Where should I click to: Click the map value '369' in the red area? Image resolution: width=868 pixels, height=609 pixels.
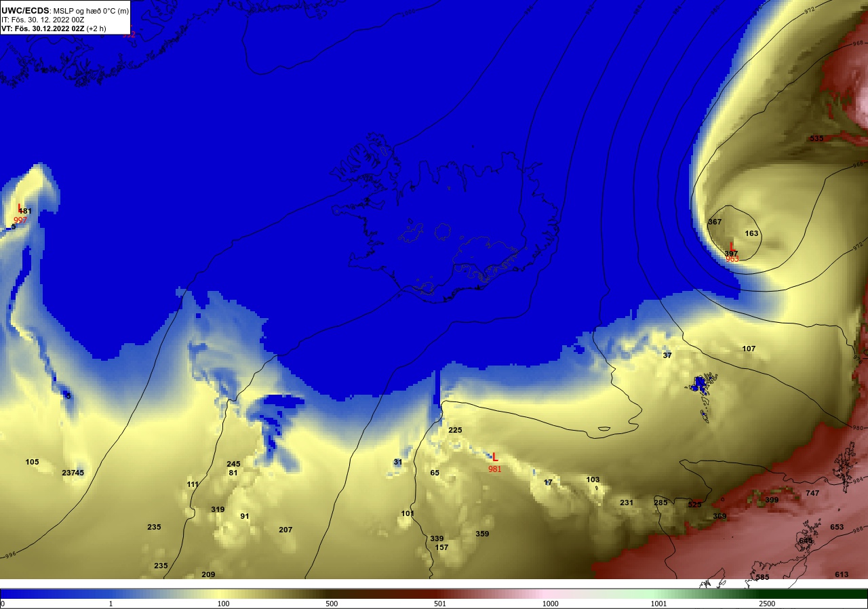click(x=719, y=516)
